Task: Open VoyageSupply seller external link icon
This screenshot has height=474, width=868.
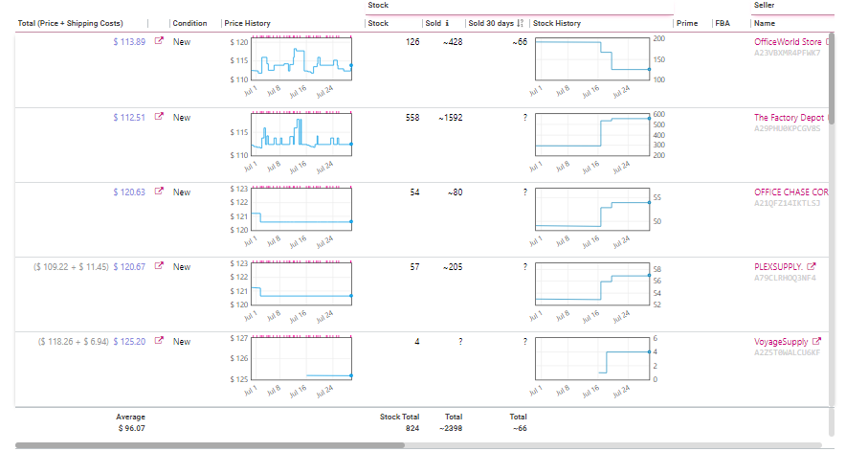Action: [x=816, y=341]
